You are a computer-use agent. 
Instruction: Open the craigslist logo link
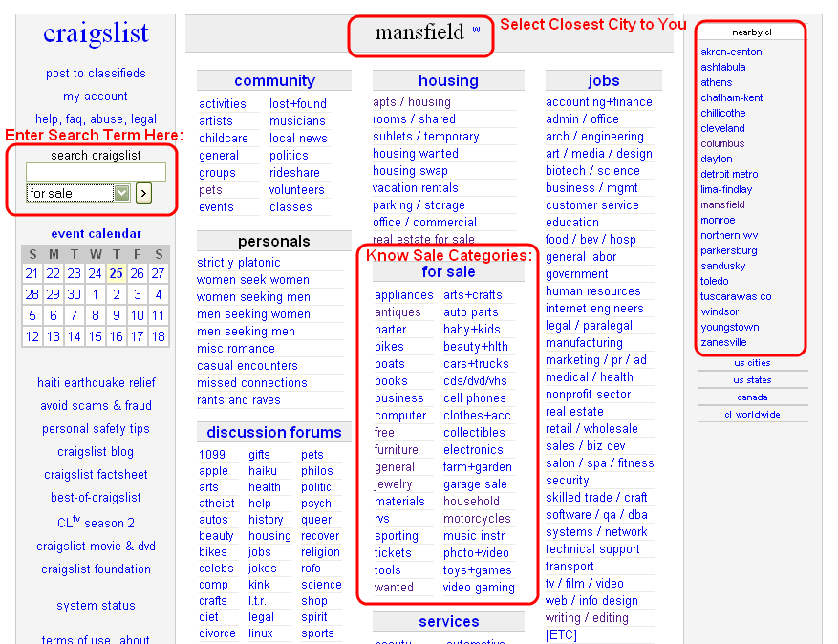[96, 33]
